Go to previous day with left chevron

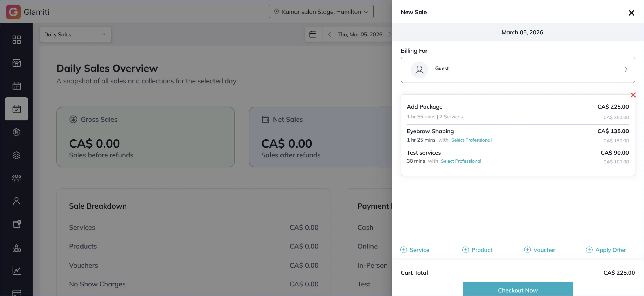(329, 34)
